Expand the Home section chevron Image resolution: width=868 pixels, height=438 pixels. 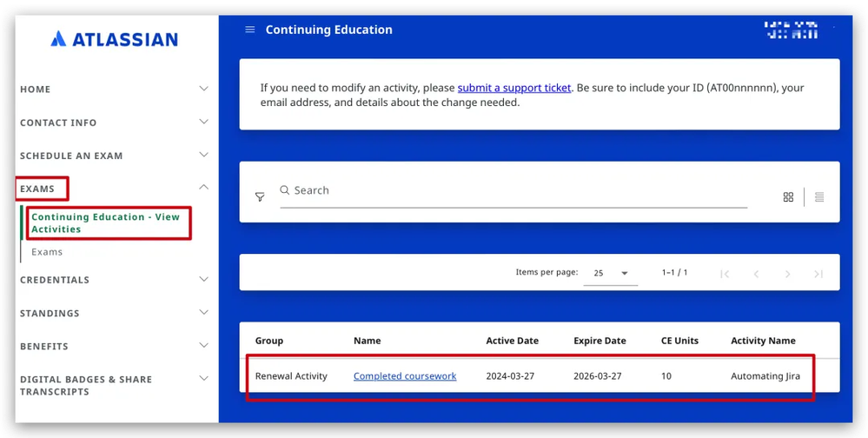pos(203,89)
